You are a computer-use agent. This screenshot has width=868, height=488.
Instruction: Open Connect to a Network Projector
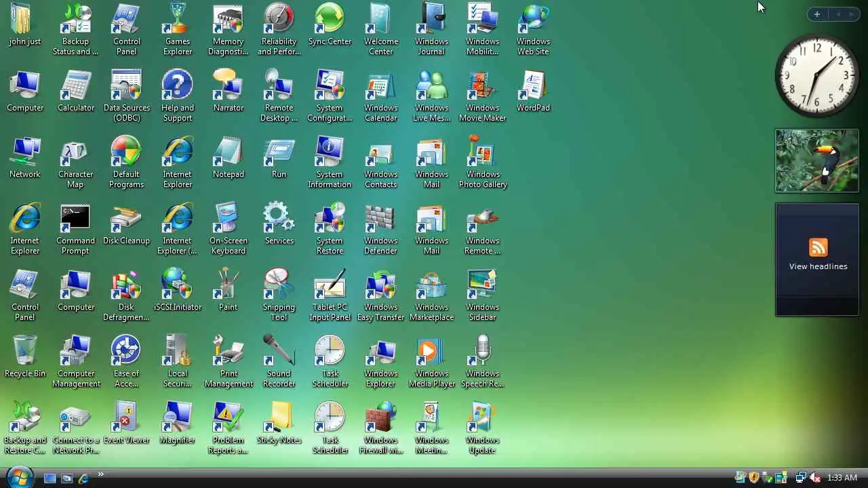click(x=76, y=428)
